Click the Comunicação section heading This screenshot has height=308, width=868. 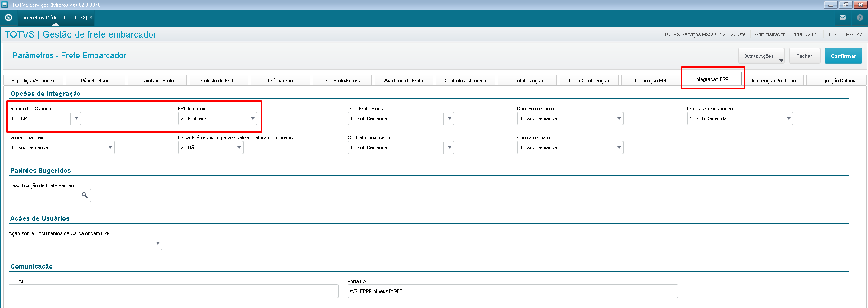(x=32, y=266)
